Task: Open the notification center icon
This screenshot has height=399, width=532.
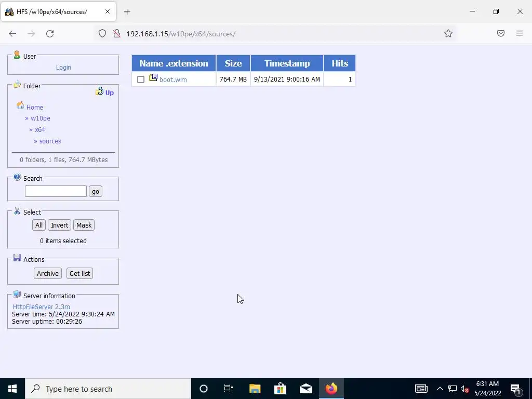Action: click(x=516, y=389)
